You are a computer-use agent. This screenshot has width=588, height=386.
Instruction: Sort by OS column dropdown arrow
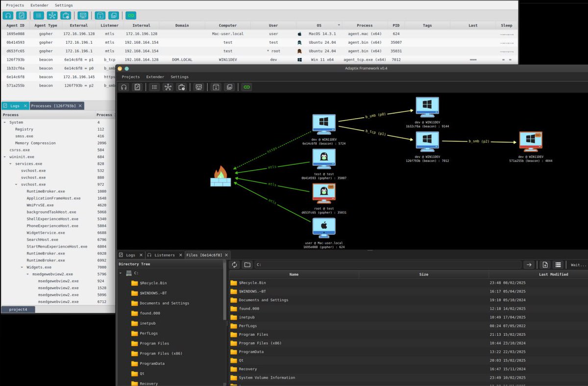click(x=339, y=25)
